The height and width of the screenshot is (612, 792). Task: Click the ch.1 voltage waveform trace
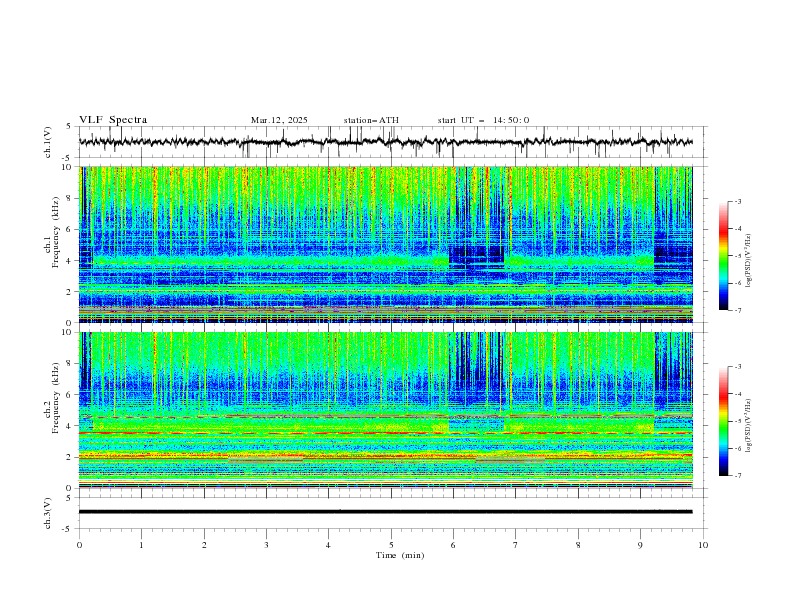[x=385, y=142]
